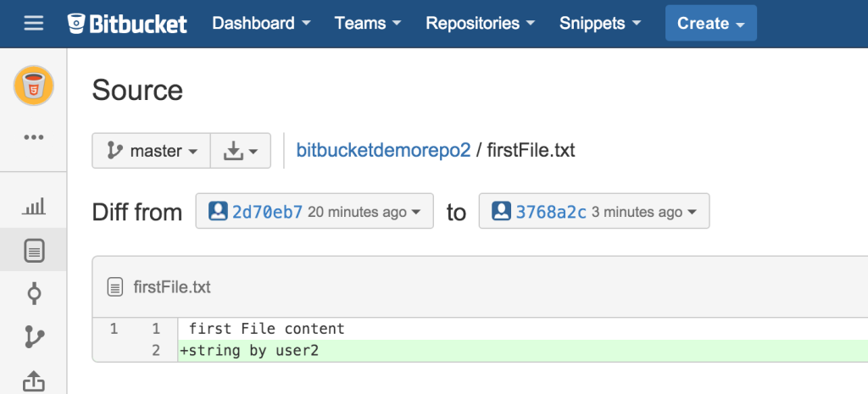Viewport: 868px width, 394px height.
Task: Expand the 2d70eb7 commit selector
Action: 314,212
